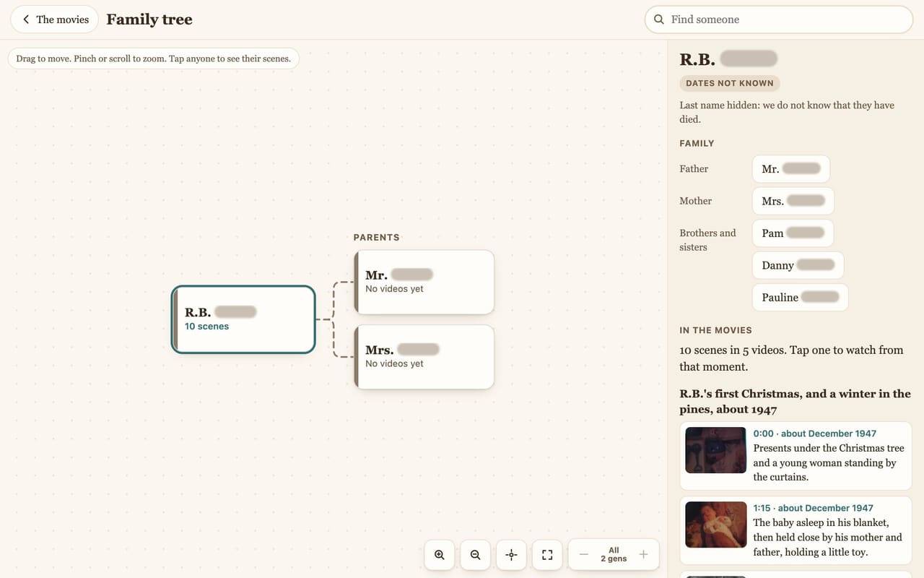Click the 'Drag to move' hint text

(x=153, y=59)
